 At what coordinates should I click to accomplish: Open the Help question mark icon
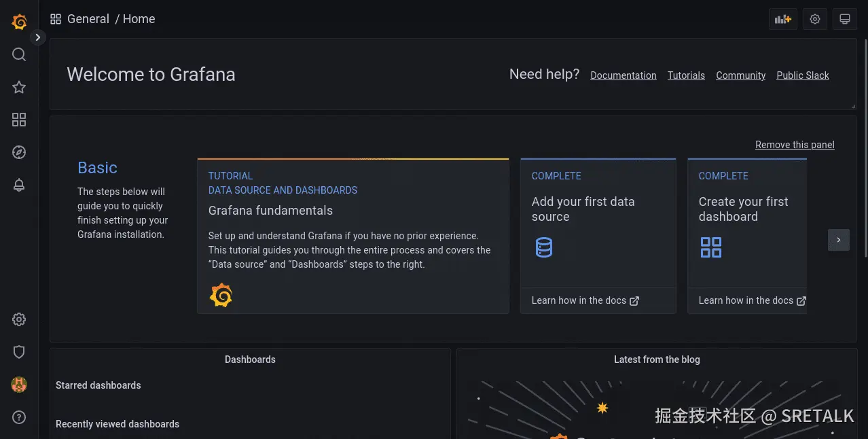[x=19, y=417]
